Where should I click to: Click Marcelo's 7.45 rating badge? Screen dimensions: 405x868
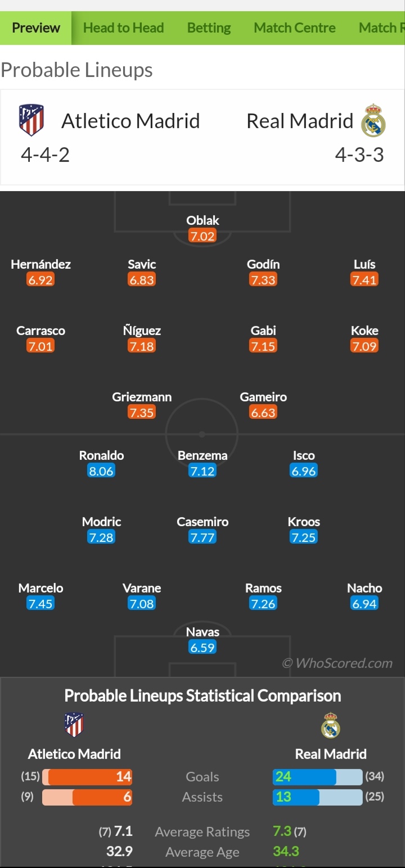click(40, 603)
